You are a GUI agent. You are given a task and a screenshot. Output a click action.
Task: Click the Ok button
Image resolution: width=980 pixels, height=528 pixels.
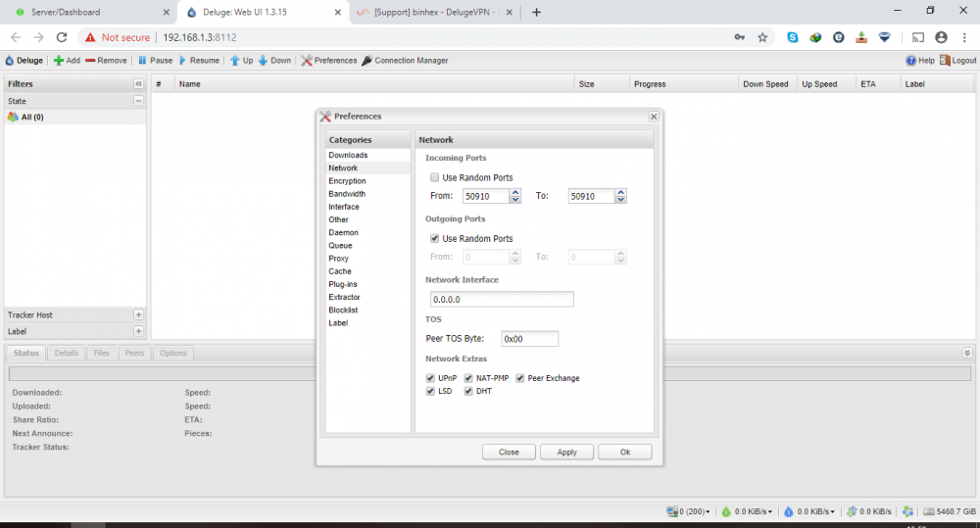click(x=625, y=452)
